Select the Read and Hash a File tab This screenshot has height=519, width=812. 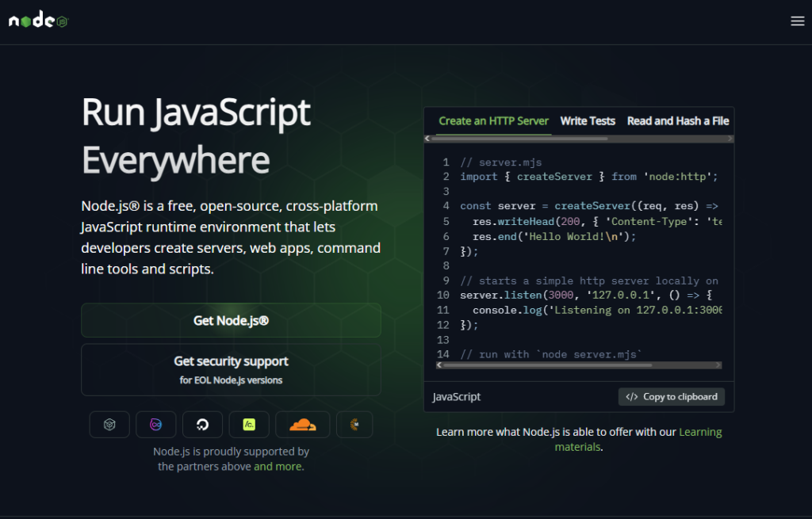click(677, 121)
